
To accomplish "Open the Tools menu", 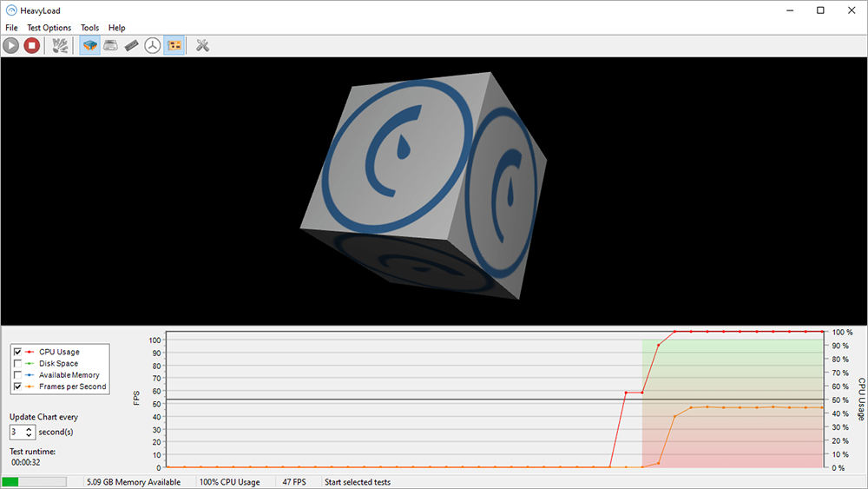I will click(x=89, y=28).
